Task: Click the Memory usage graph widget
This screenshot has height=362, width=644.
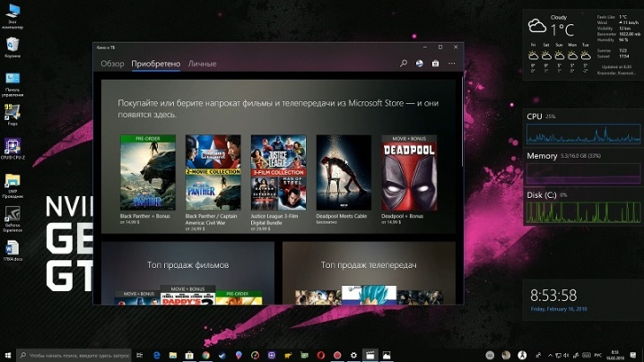Action: [583, 173]
